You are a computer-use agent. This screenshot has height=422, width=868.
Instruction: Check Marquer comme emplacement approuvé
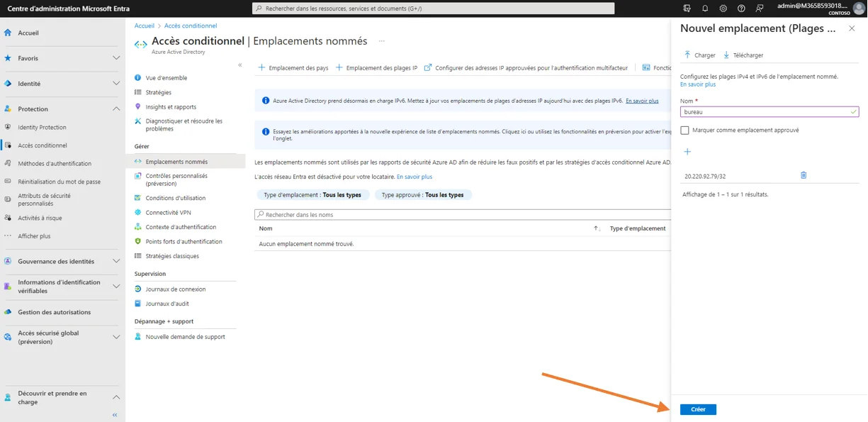click(x=684, y=131)
